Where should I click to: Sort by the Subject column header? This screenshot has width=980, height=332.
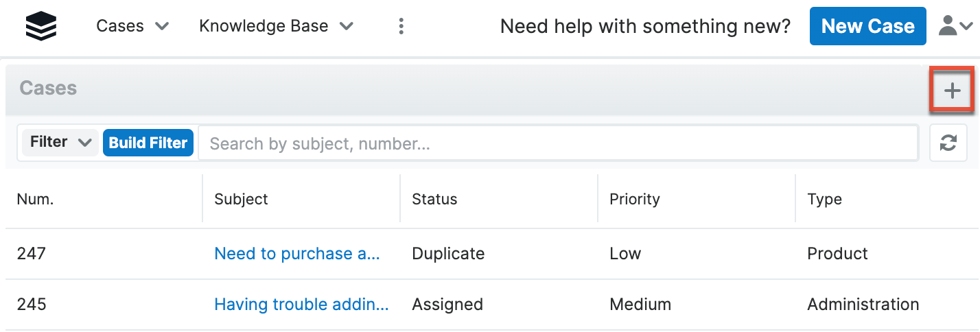coord(241,200)
